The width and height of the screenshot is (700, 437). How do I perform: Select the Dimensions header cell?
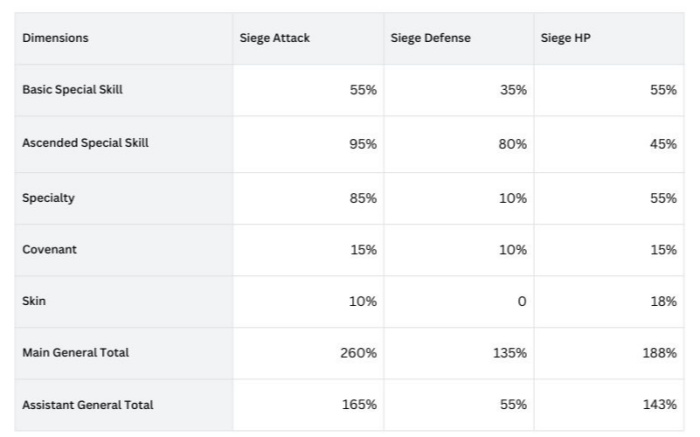[x=55, y=38]
